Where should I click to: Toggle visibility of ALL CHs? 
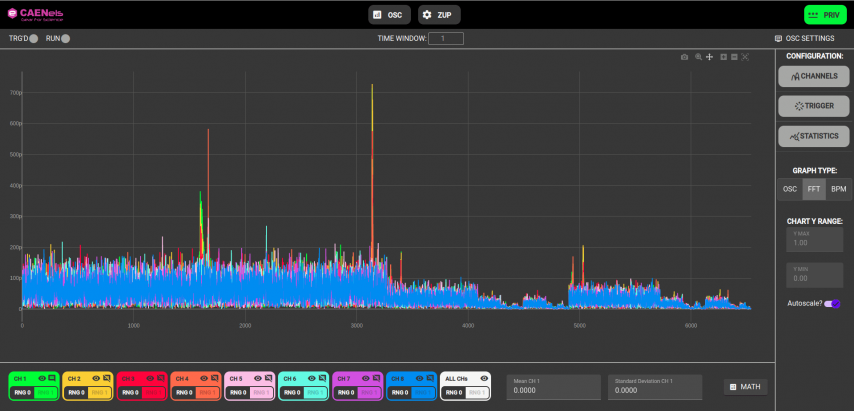point(484,378)
